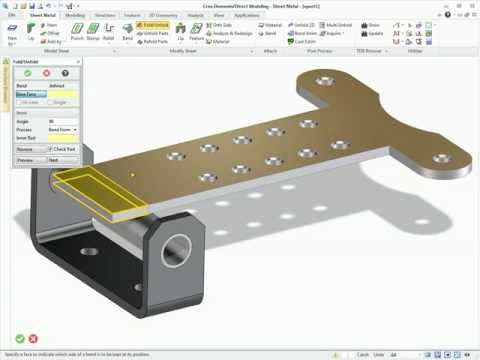Click the green checkmark at bottom-left of viewport
480x360 pixels.
point(20,339)
